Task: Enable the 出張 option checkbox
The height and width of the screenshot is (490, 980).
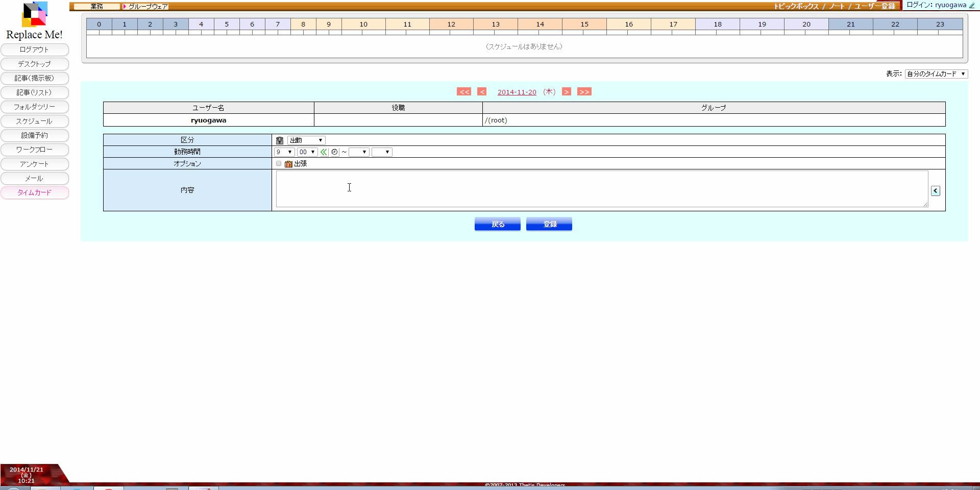Action: tap(279, 163)
